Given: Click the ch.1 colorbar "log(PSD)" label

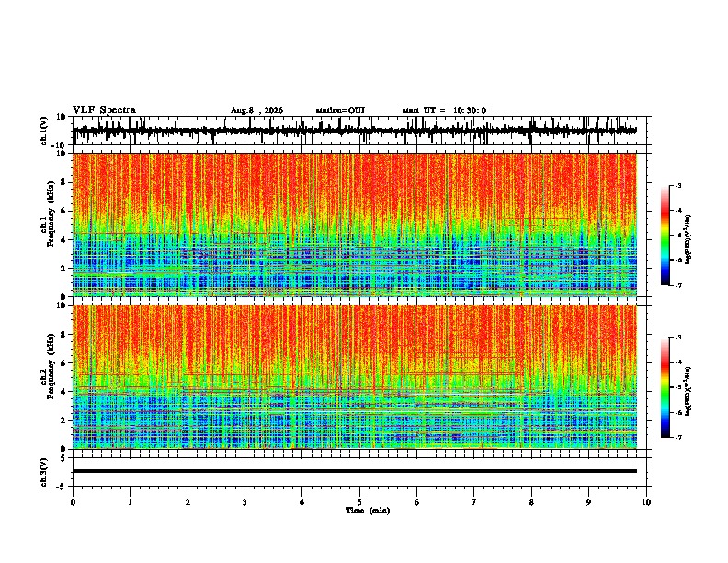Looking at the screenshot, I should click(x=688, y=239).
